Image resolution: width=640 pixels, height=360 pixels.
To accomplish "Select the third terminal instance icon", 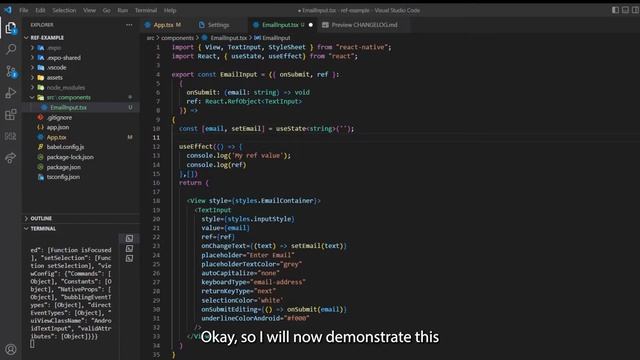I will 129,258.
